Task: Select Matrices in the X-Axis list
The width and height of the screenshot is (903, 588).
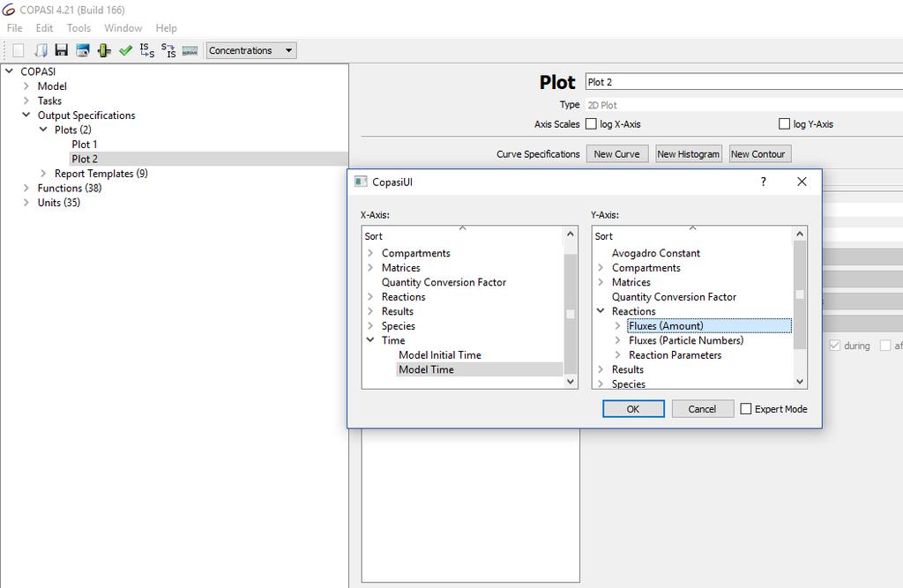Action: (x=401, y=268)
